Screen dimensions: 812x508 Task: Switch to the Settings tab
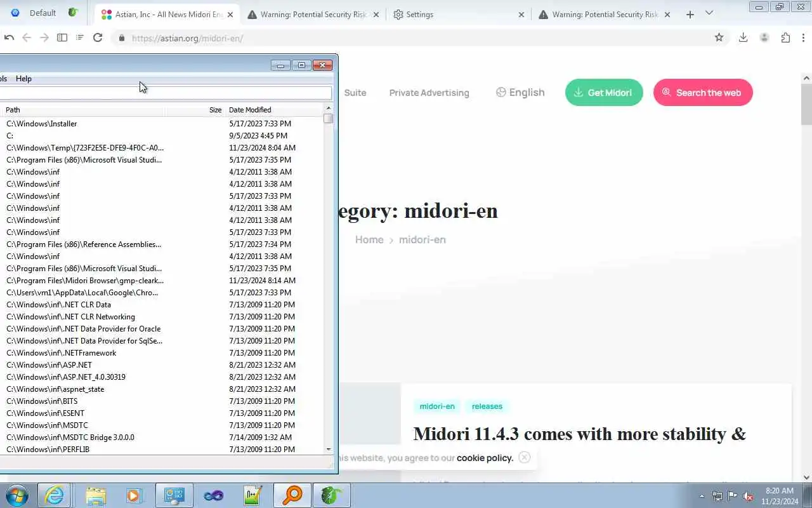(x=459, y=15)
